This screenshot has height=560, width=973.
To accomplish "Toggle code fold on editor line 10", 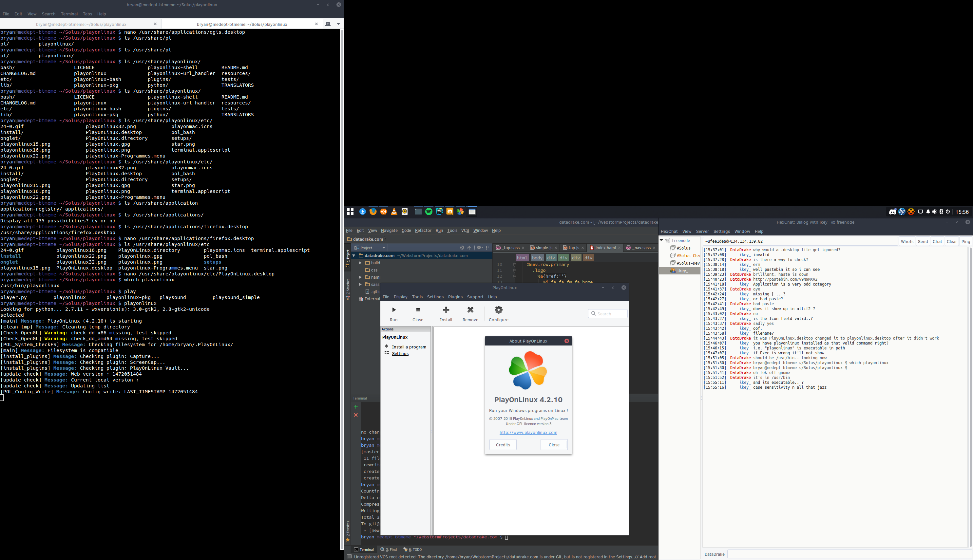I will [x=514, y=265].
